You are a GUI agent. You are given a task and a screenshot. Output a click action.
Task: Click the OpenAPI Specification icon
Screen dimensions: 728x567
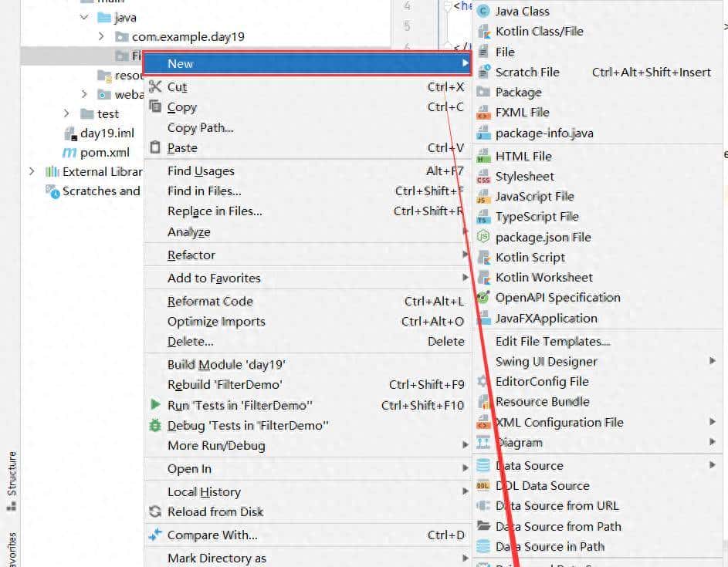coord(484,298)
